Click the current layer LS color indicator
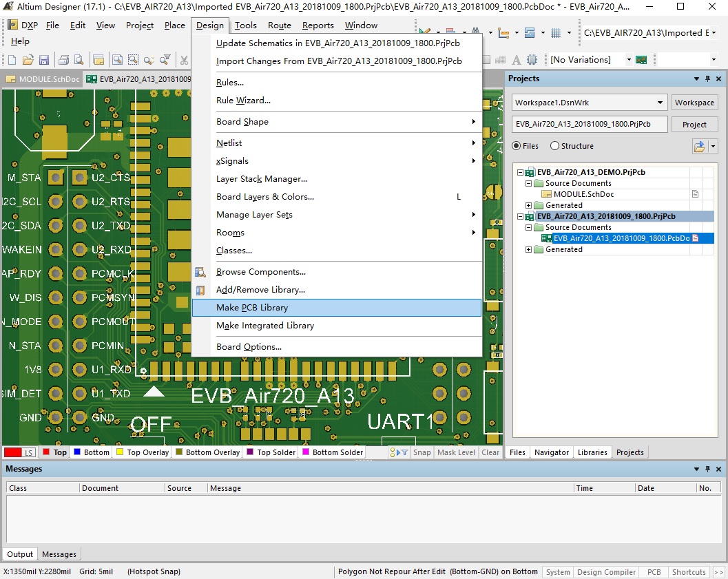728x579 pixels. (x=19, y=452)
